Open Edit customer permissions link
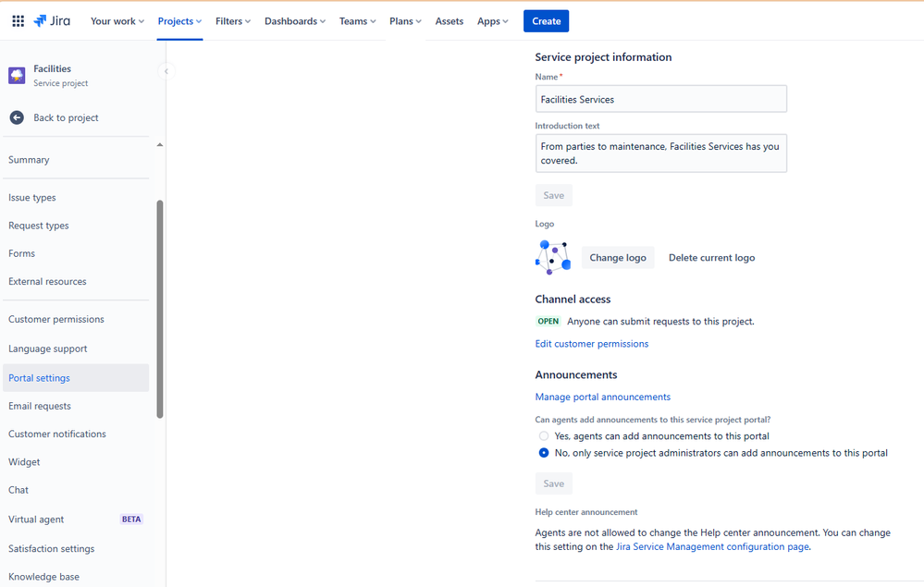Viewport: 924px width, 587px height. pyautogui.click(x=592, y=344)
